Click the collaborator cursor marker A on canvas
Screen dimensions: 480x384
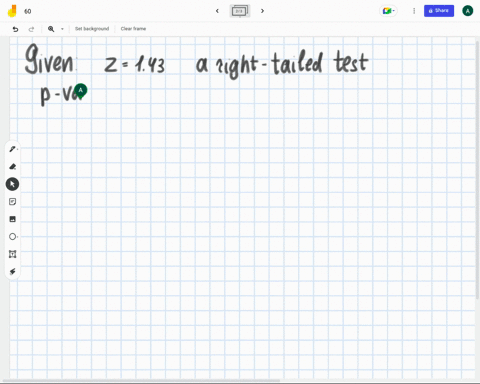pos(80,90)
